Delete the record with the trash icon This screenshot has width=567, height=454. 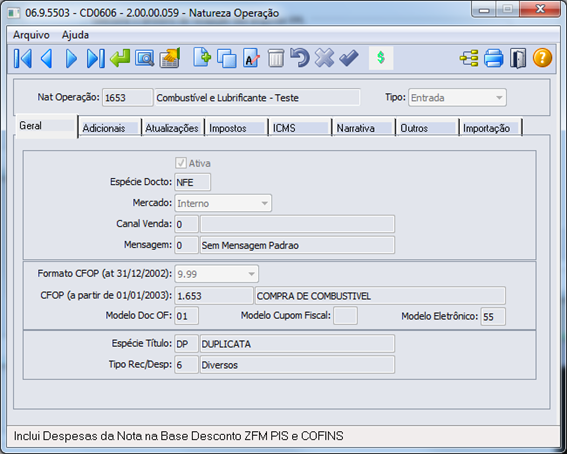[x=276, y=58]
